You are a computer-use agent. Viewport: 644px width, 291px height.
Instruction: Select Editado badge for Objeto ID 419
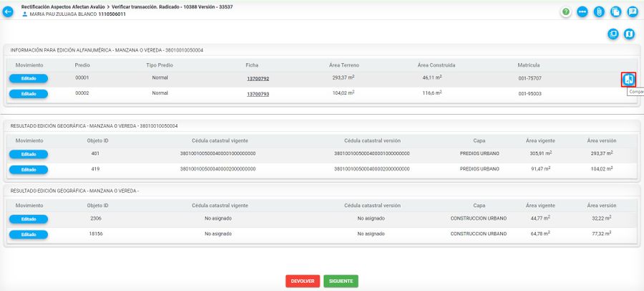(x=29, y=170)
